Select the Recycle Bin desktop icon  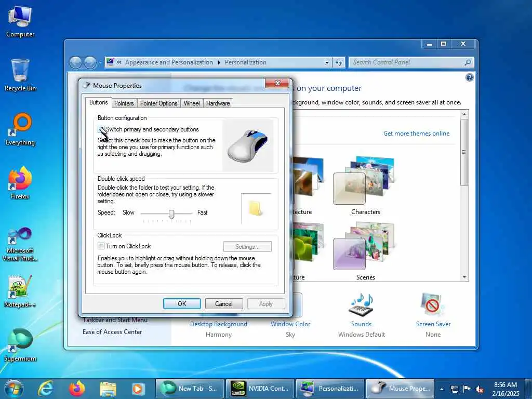tap(20, 75)
